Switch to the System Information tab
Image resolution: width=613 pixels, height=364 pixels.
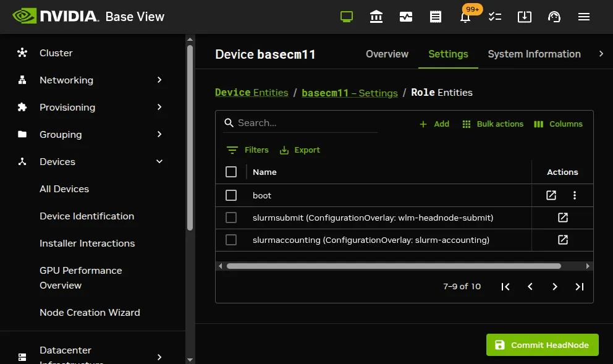534,54
